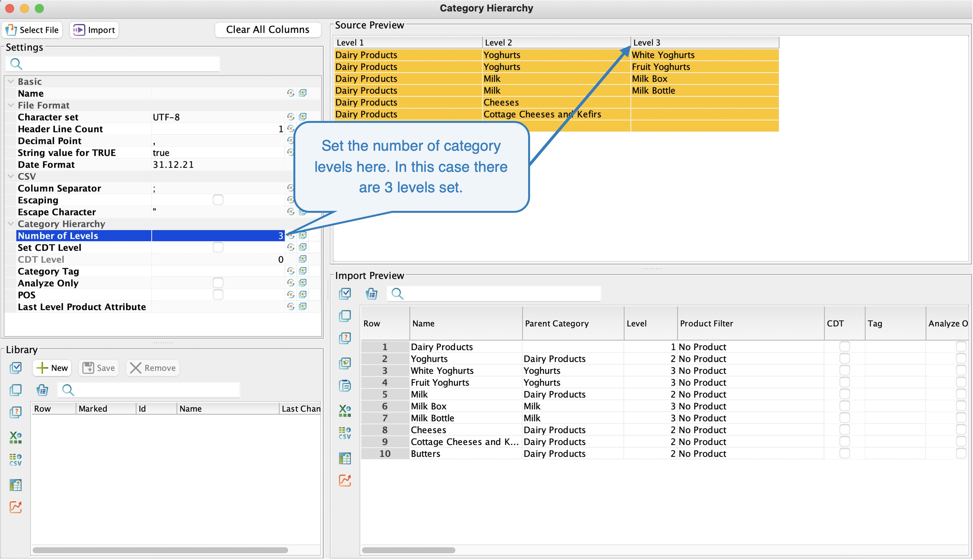Mark selected rows icon in Import Preview
The image size is (973, 560).
[345, 363]
